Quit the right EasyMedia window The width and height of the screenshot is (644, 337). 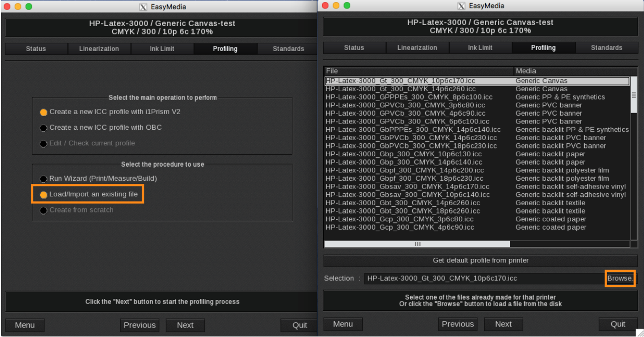pos(617,324)
